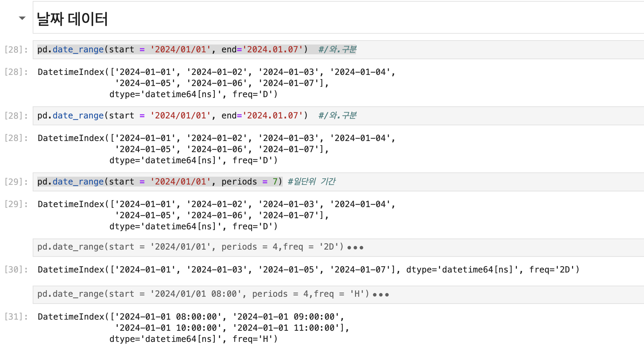Viewport: 644px width, 354px height.
Task: Click the first cell's #/와.구분 comment
Action: 337,49
